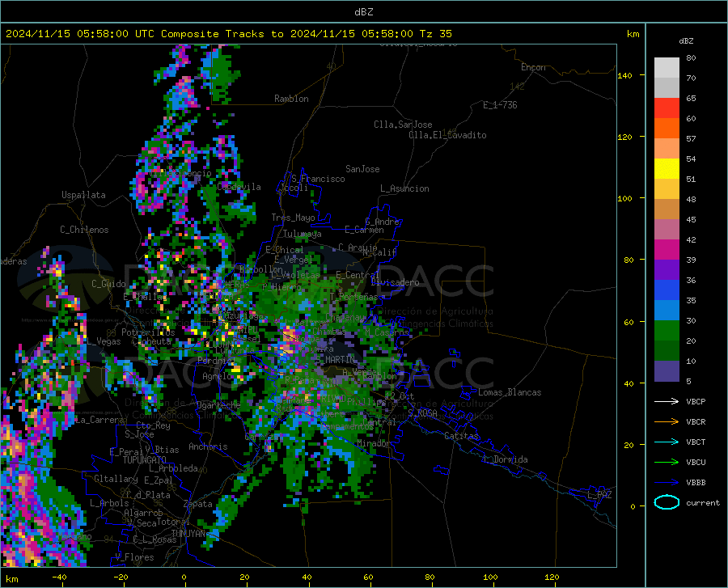Select the brown 45-48 dBZ swatch
The image size is (728, 588).
point(667,209)
